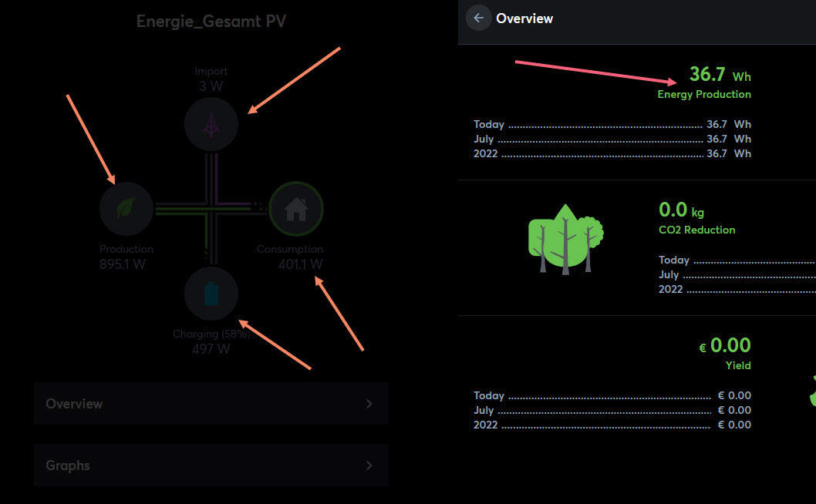Image resolution: width=816 pixels, height=504 pixels.
Task: Click the Energy Production label
Action: point(703,94)
